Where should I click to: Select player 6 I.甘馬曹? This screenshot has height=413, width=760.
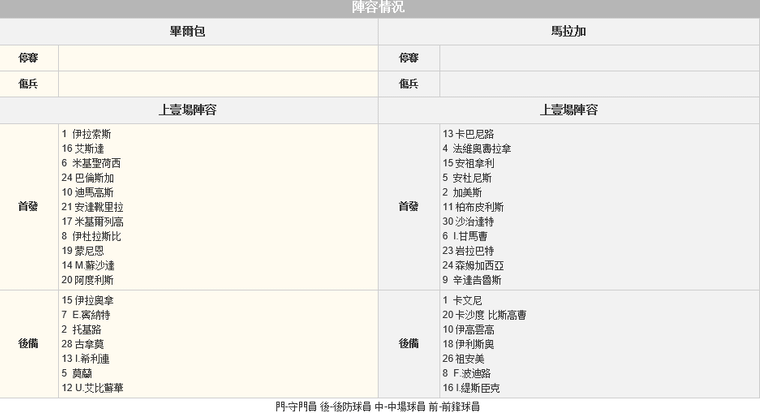[465, 236]
